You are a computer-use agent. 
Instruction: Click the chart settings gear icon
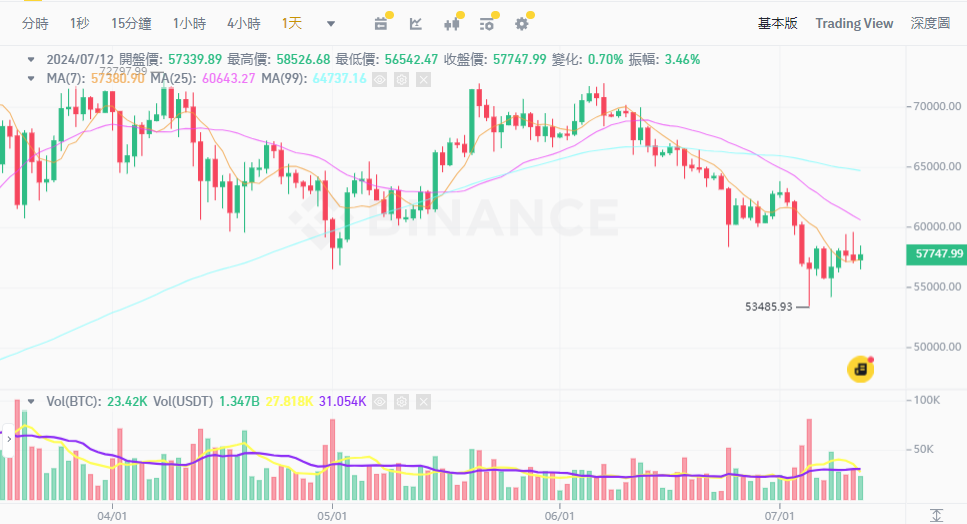pyautogui.click(x=521, y=23)
